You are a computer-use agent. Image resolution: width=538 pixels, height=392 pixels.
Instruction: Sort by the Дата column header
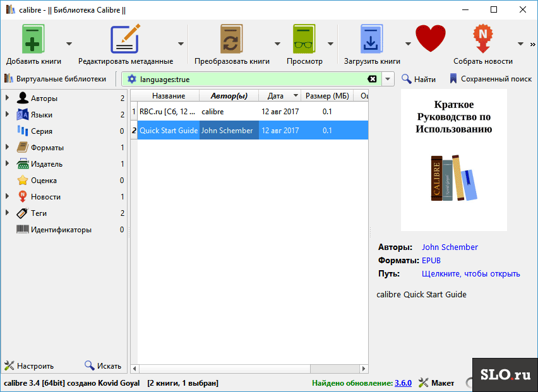280,96
